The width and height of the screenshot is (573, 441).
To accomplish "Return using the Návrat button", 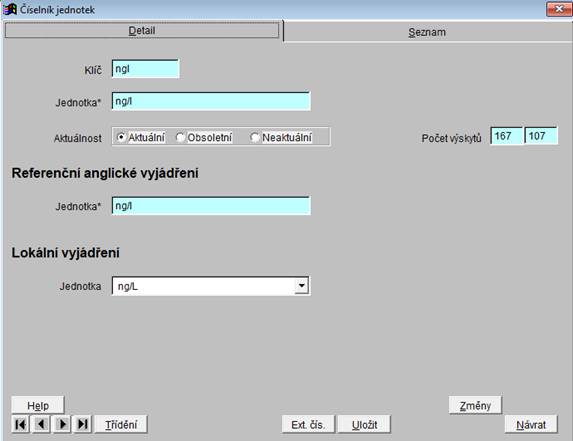I will point(531,425).
